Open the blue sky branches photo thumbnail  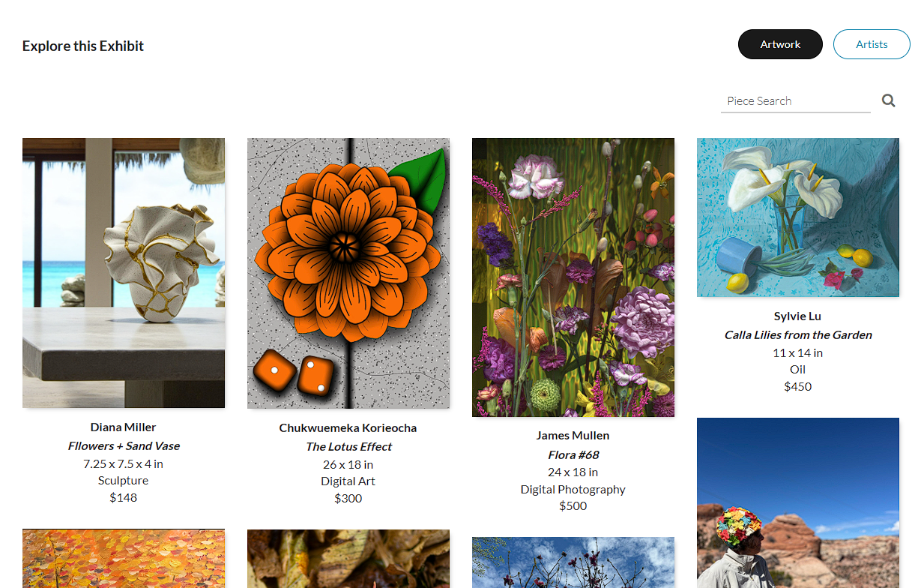(573, 562)
